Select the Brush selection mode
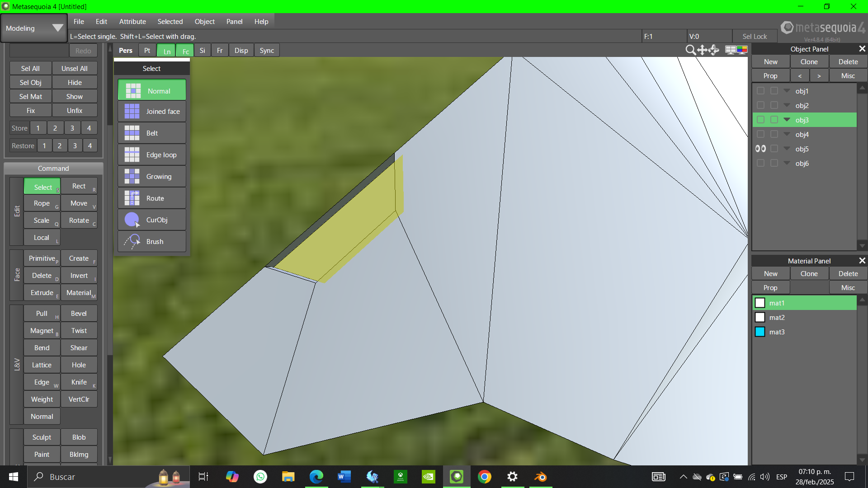Viewport: 868px width, 488px height. pos(152,242)
